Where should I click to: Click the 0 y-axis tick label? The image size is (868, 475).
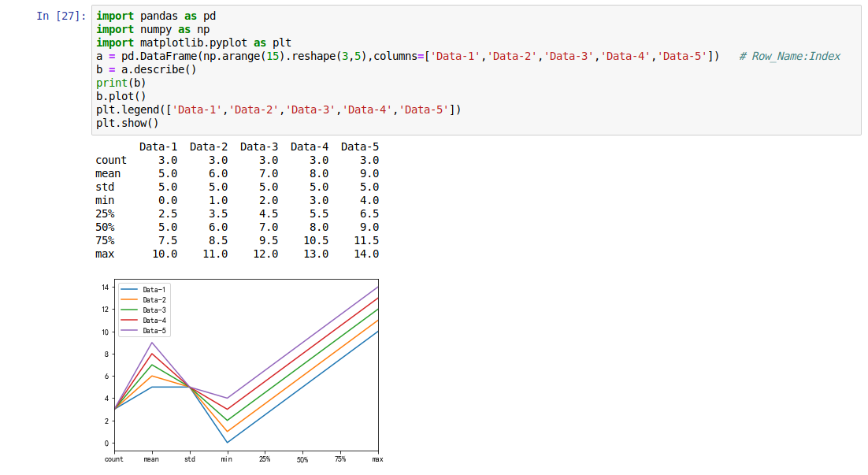tap(107, 443)
